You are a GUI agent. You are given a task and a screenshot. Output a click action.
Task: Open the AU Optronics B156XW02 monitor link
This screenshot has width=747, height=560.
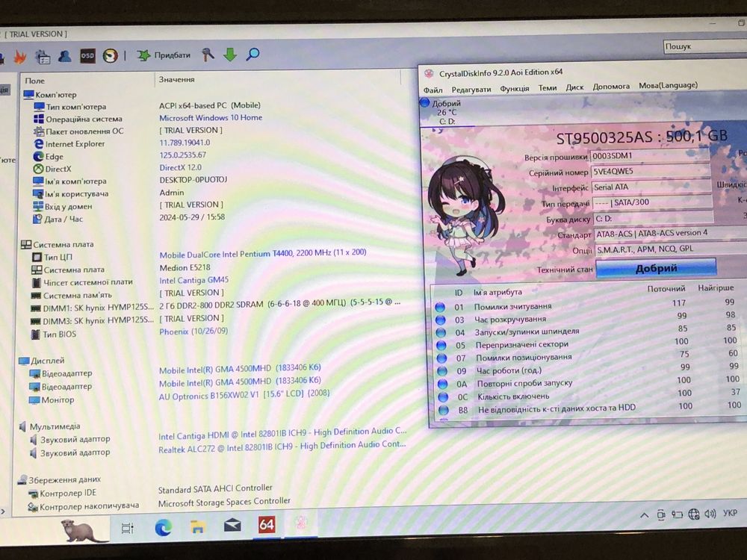click(244, 395)
